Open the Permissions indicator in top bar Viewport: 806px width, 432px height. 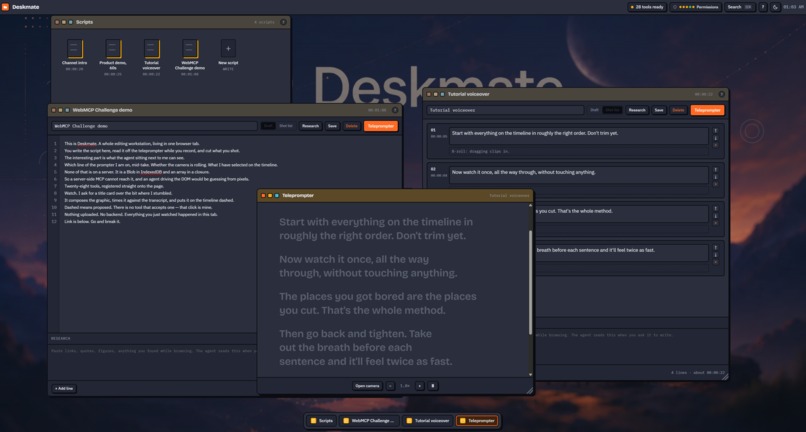[695, 7]
